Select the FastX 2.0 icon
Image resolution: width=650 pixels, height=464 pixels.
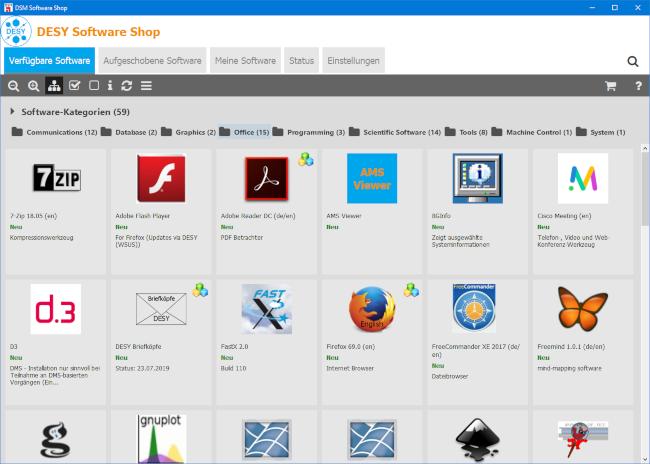point(267,309)
